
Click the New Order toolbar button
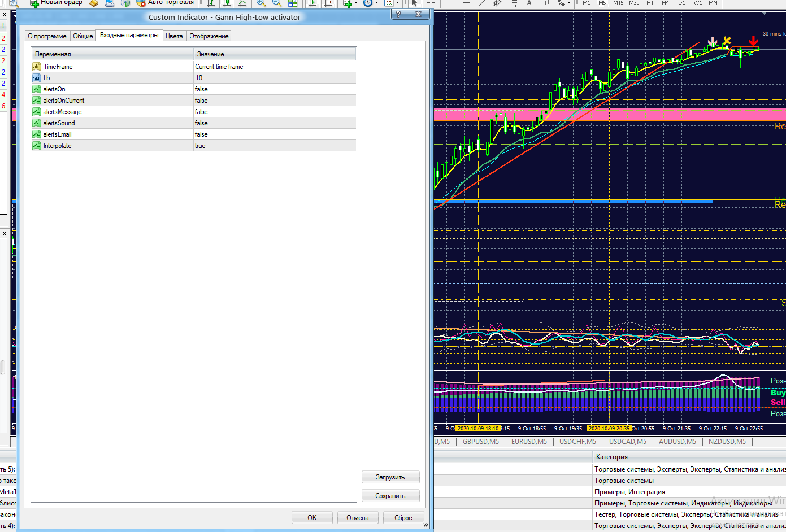point(57,3)
